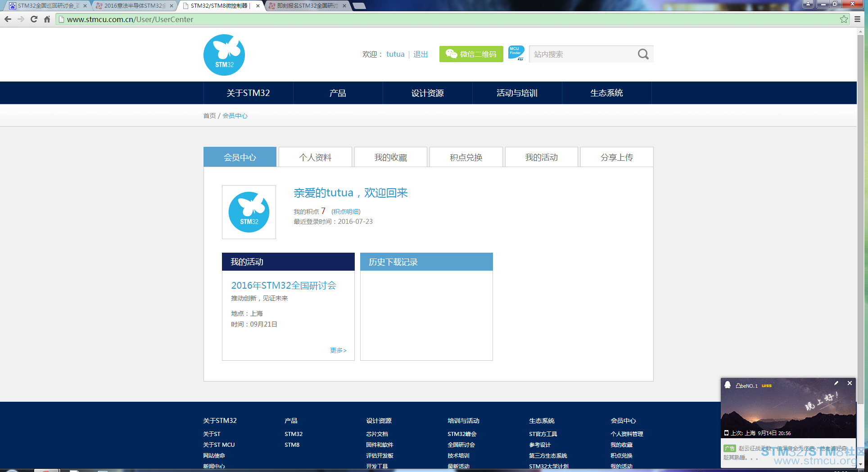Open the 2016年STM32全国研讨会 event link
868x472 pixels.
[284, 285]
